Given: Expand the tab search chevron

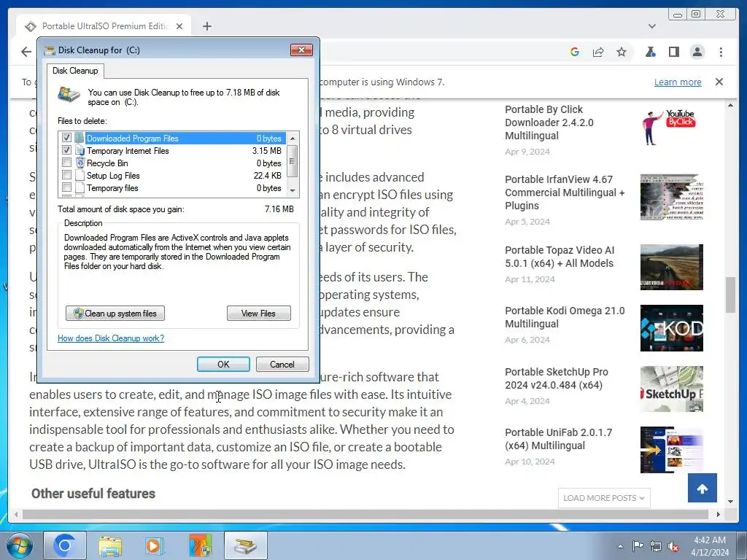Looking at the screenshot, I should point(652,26).
